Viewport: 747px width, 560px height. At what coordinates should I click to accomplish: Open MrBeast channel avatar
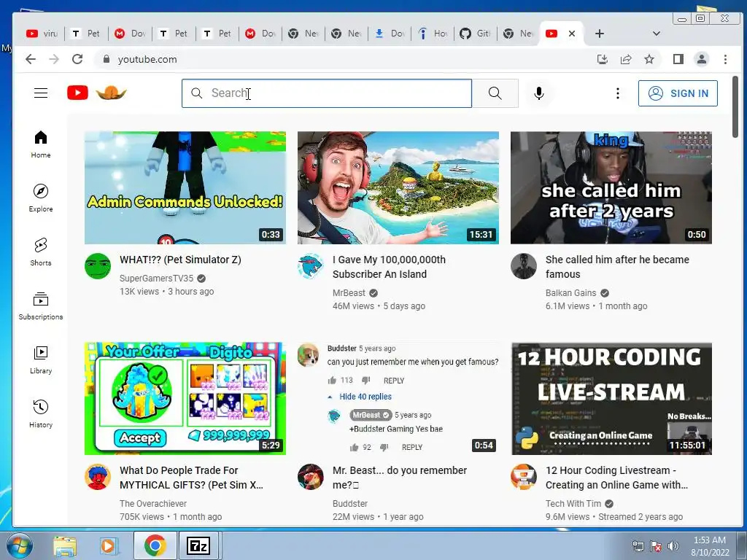[x=311, y=266]
